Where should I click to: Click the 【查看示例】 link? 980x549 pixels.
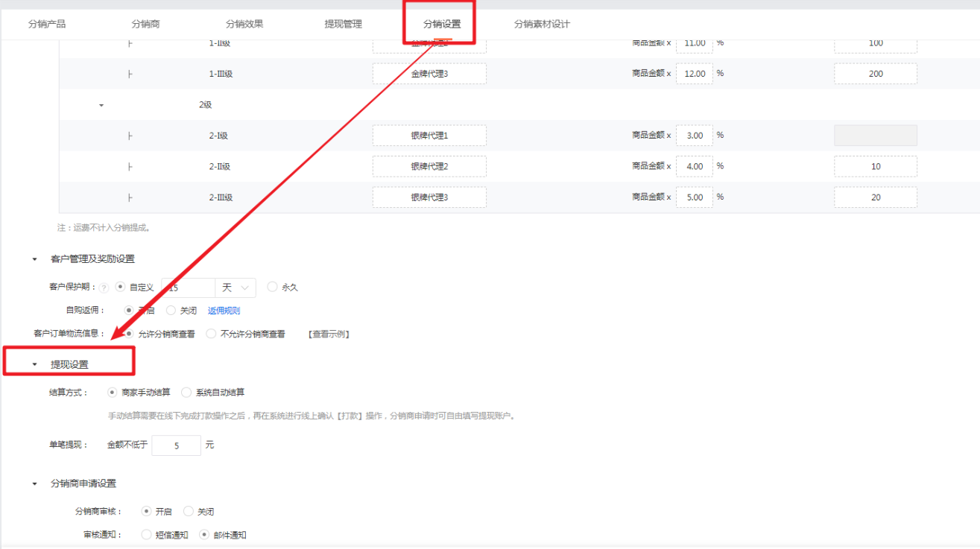click(x=329, y=334)
